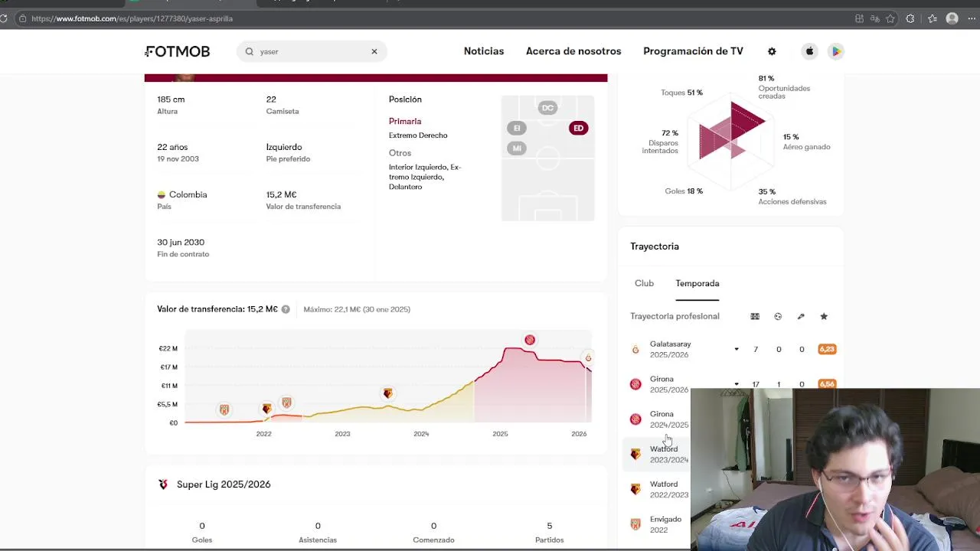This screenshot has height=551, width=980.
Task: Click the 'Extremo Derecho' primary position text
Action: [x=418, y=135]
